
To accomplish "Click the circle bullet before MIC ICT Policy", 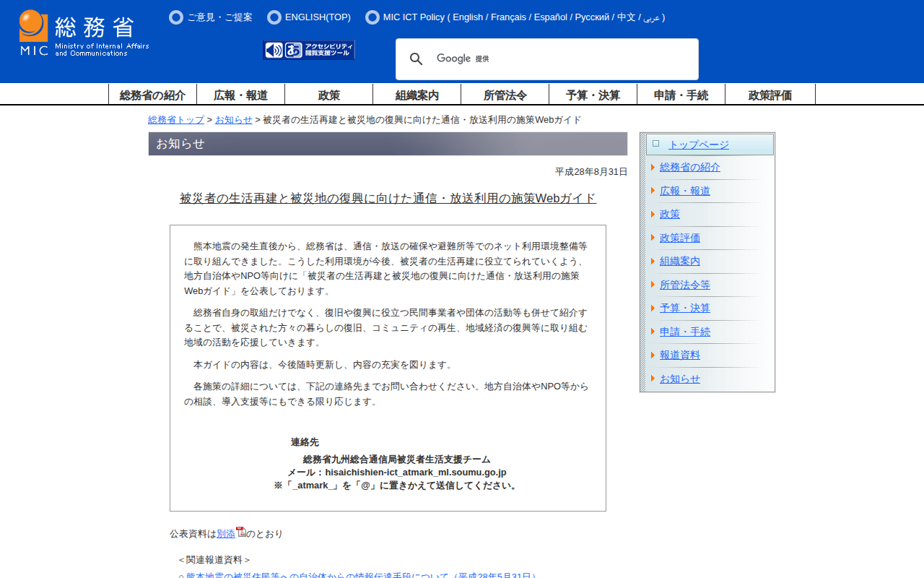I will [x=372, y=17].
